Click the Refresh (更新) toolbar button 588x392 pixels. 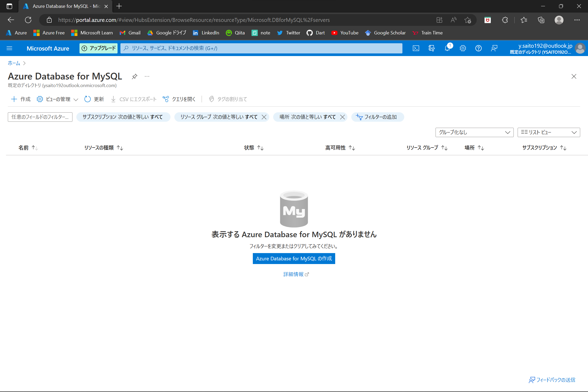pos(94,99)
